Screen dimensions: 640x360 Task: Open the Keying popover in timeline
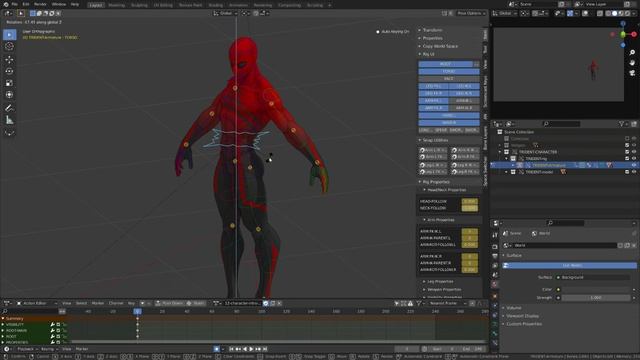pyautogui.click(x=49, y=349)
